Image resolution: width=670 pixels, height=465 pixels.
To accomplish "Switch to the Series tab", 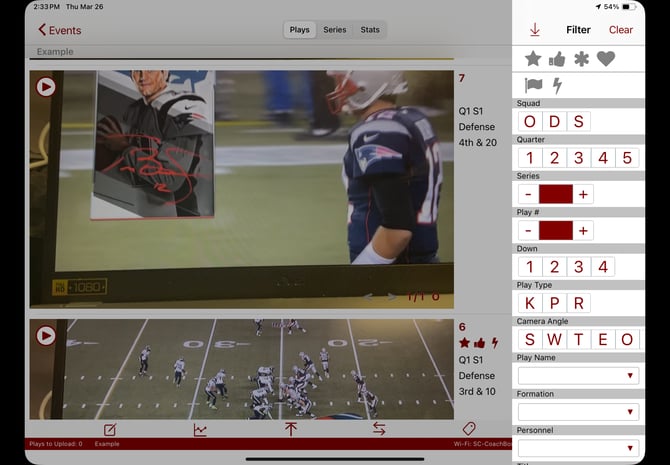I will pos(335,30).
